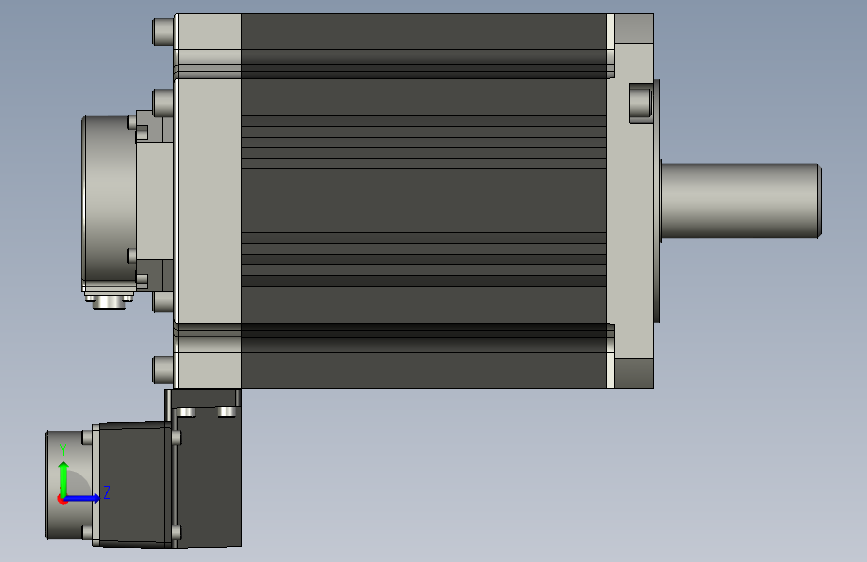The width and height of the screenshot is (867, 562).
Task: Pick the small connector under the encoder cover
Action: coord(109,302)
